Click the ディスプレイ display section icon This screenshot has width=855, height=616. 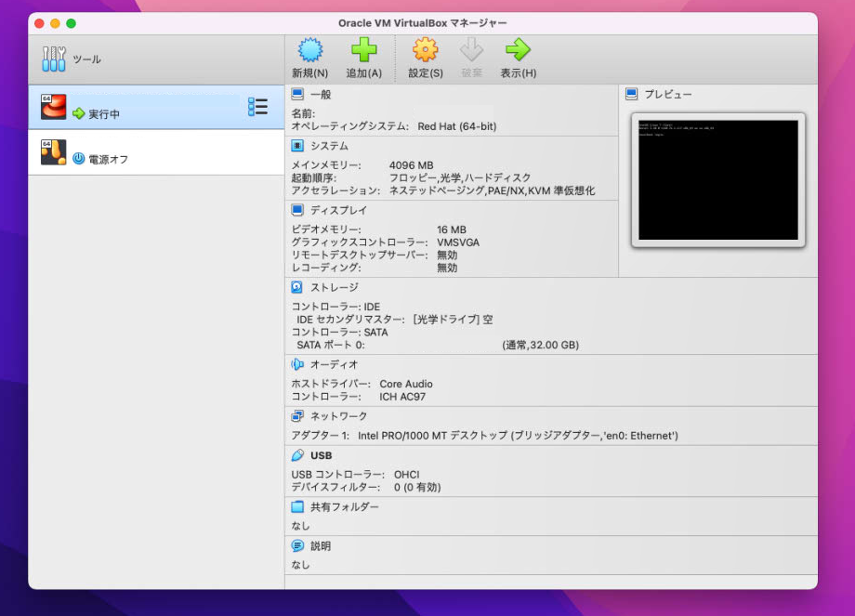(297, 210)
